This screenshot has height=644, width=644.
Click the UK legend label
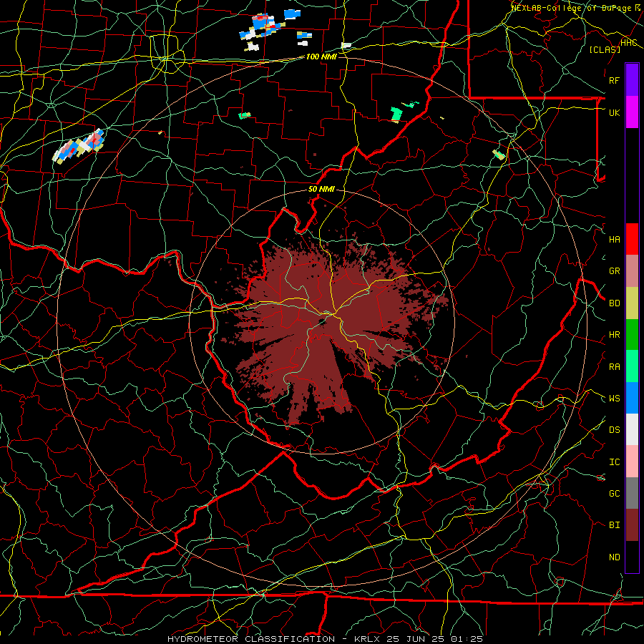tap(614, 112)
